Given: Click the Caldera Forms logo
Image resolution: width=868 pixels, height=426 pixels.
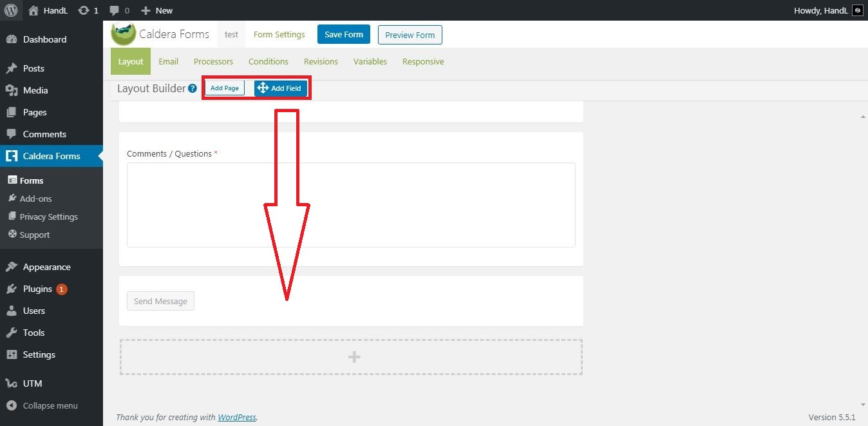Looking at the screenshot, I should pyautogui.click(x=123, y=34).
